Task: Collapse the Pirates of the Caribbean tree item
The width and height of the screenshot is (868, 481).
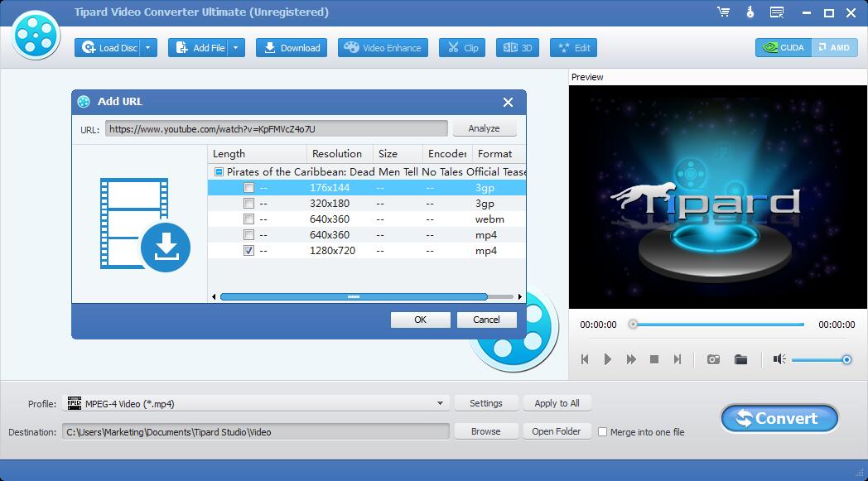Action: point(219,172)
